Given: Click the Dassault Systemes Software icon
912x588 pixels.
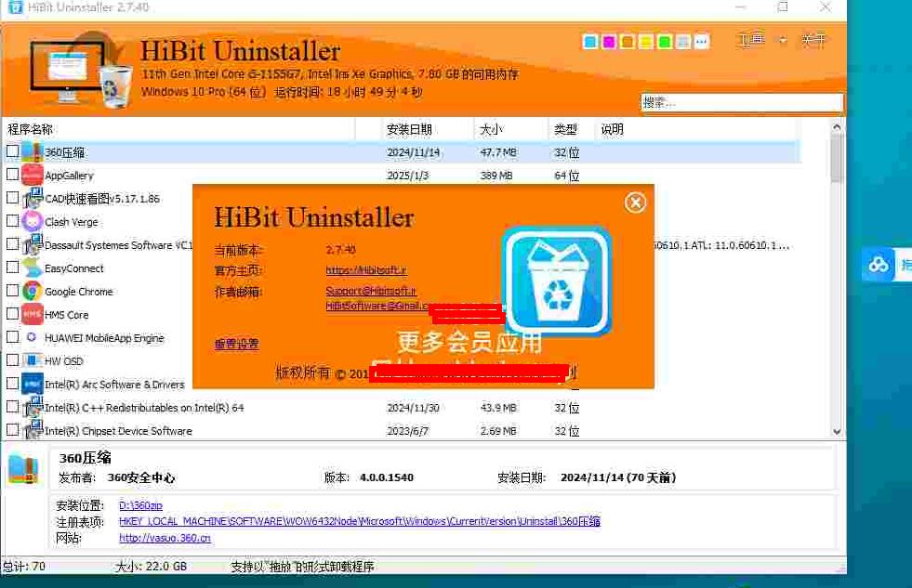Looking at the screenshot, I should pos(32,244).
